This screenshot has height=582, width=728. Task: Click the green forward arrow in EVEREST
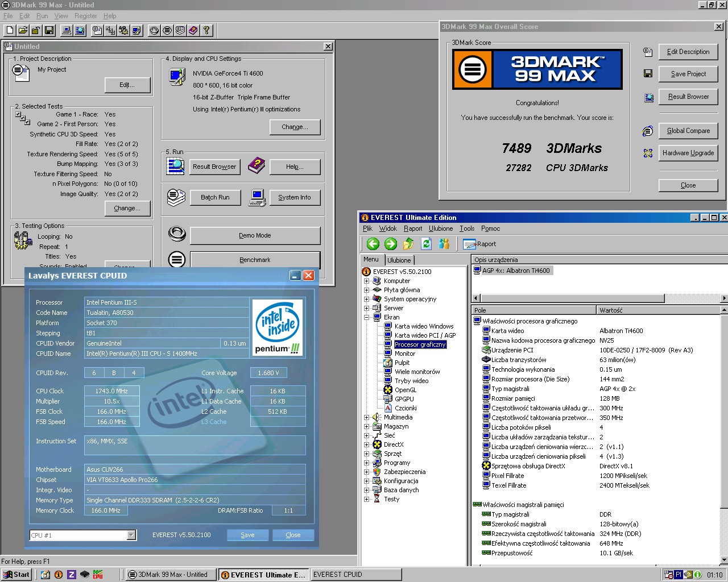click(391, 244)
